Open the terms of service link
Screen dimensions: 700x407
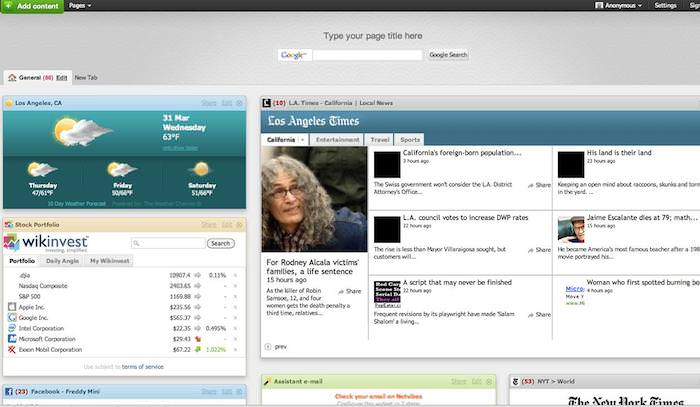point(142,367)
